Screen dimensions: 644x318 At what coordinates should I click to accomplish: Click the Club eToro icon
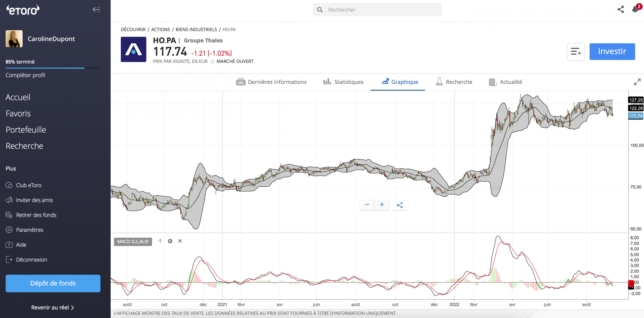(x=9, y=185)
